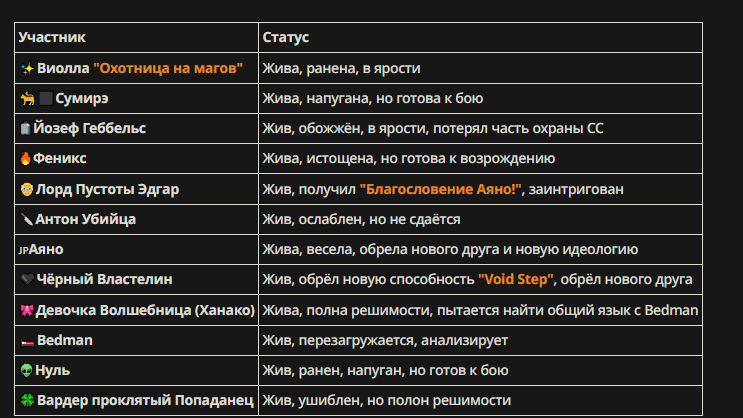Click the knife emoji beside Антон Убийца

coord(27,219)
